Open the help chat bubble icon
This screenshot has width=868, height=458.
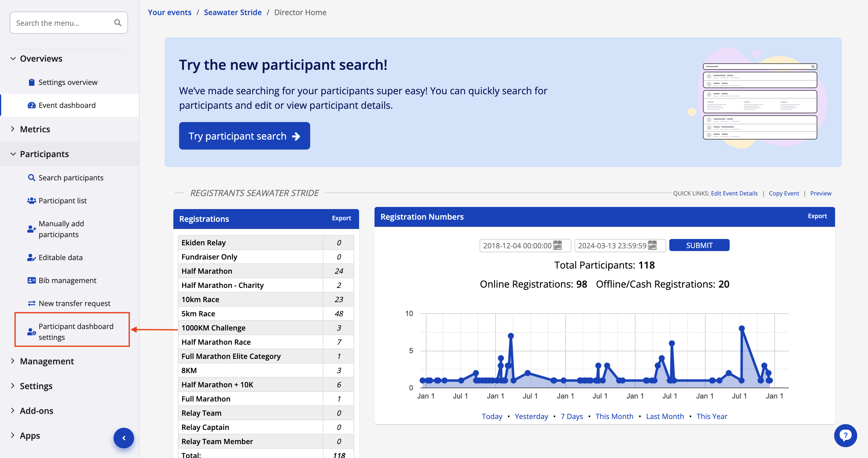(x=845, y=435)
